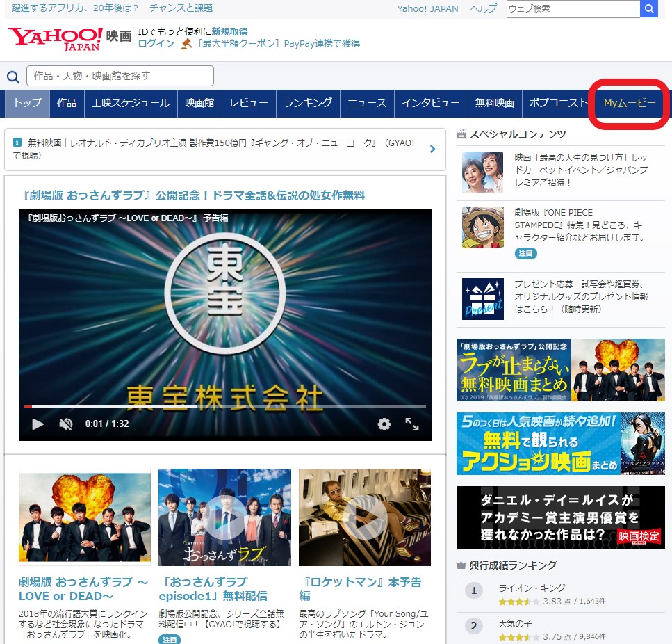This screenshot has width=672, height=644.
Task: Click the 興行成績ランキング crown icon
Action: (x=461, y=565)
